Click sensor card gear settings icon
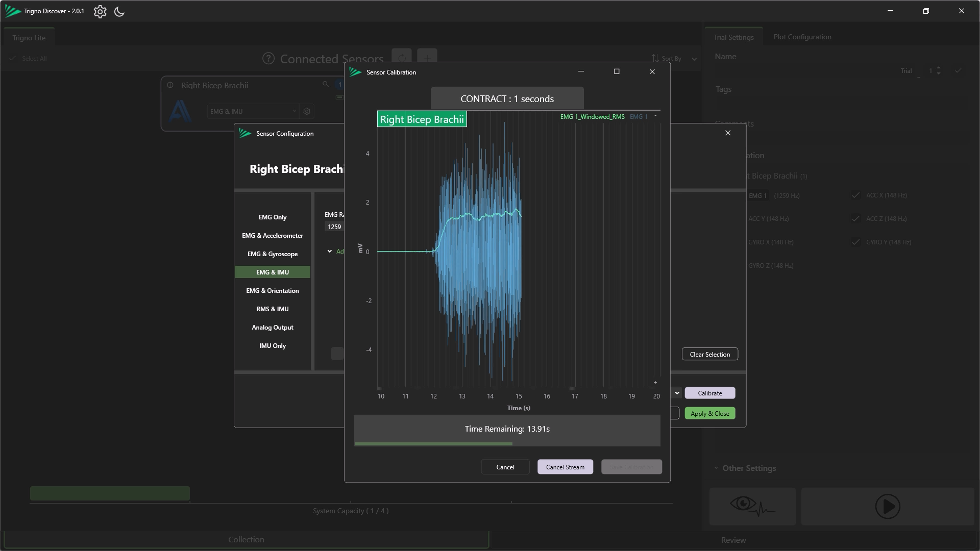The image size is (980, 551). click(307, 111)
